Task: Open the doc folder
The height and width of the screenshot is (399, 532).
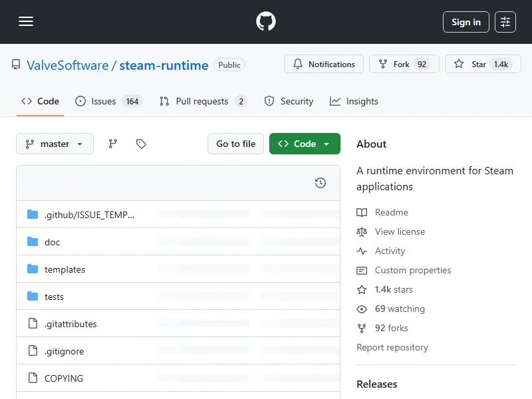Action: [52, 242]
